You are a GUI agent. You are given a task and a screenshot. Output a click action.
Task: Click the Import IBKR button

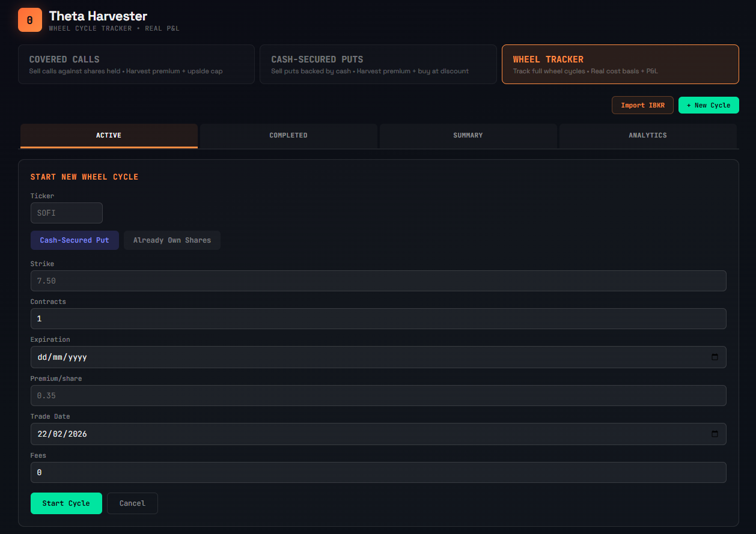pyautogui.click(x=642, y=105)
